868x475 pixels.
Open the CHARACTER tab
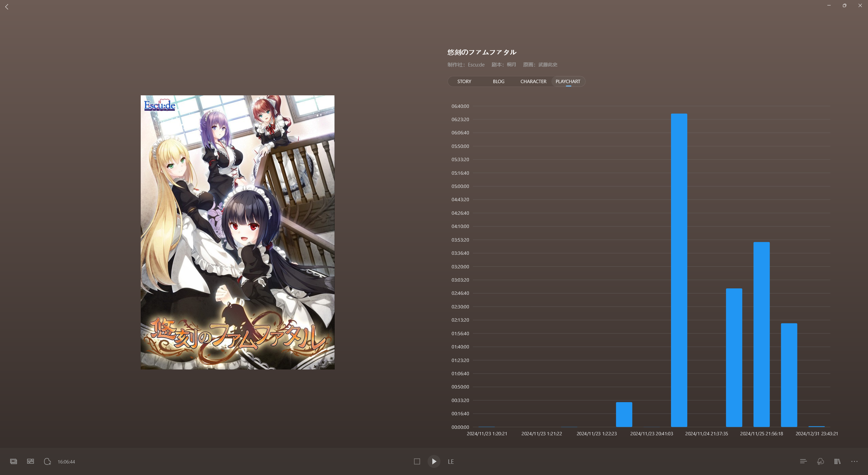point(533,81)
